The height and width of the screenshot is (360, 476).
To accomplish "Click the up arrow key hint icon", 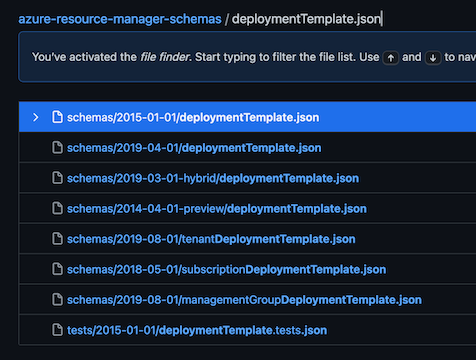I will (391, 58).
